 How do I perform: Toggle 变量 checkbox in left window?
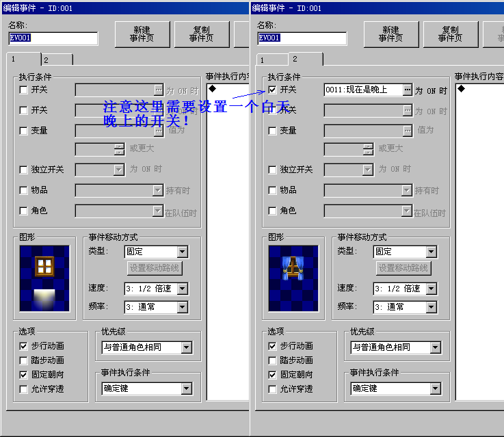pos(23,131)
